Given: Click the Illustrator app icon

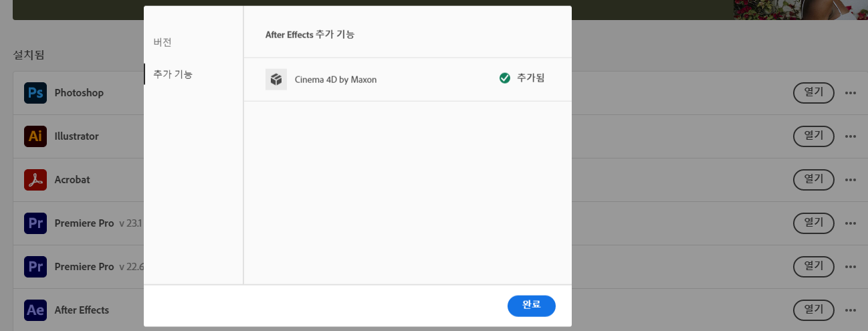Looking at the screenshot, I should tap(35, 136).
